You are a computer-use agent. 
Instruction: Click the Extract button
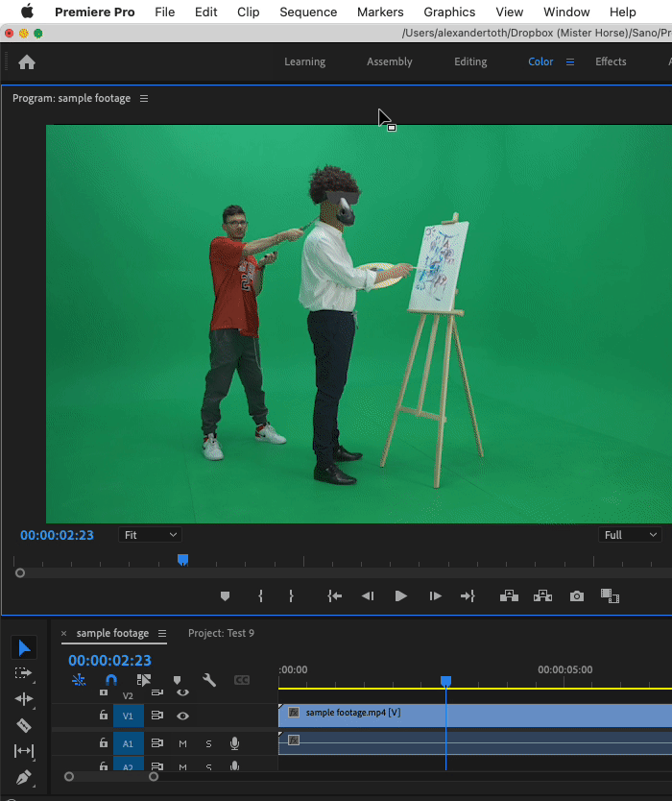tap(542, 595)
